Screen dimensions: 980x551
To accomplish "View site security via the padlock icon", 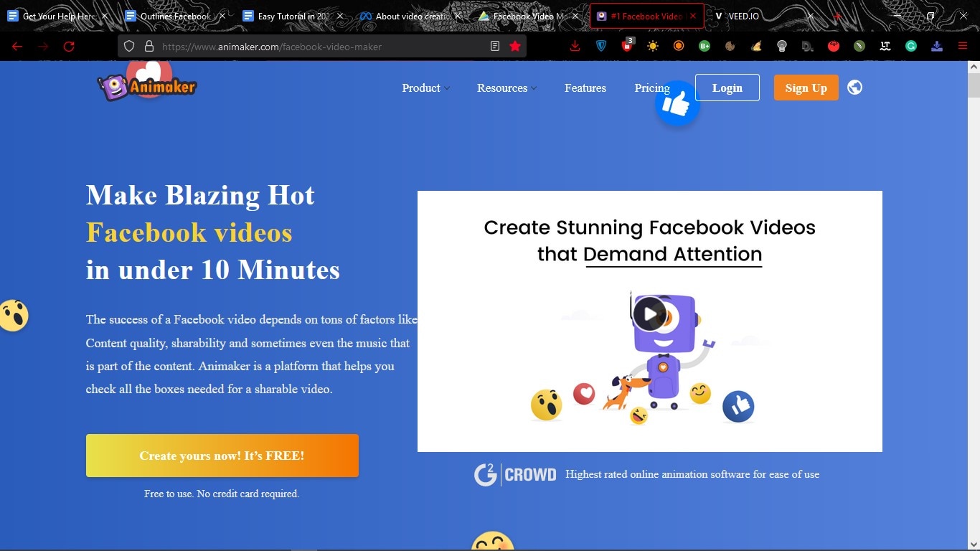I will point(149,47).
